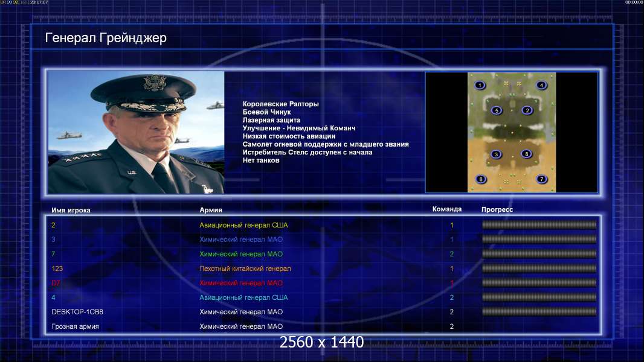
Task: Click the 23:17:07 clock readout
Action: click(x=39, y=2)
